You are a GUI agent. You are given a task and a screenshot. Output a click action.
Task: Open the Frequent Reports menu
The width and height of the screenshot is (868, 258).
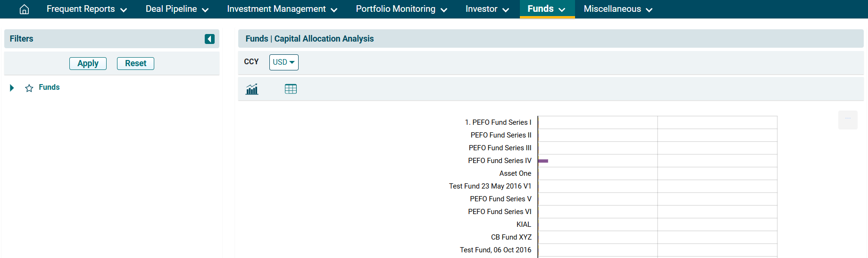coord(86,9)
